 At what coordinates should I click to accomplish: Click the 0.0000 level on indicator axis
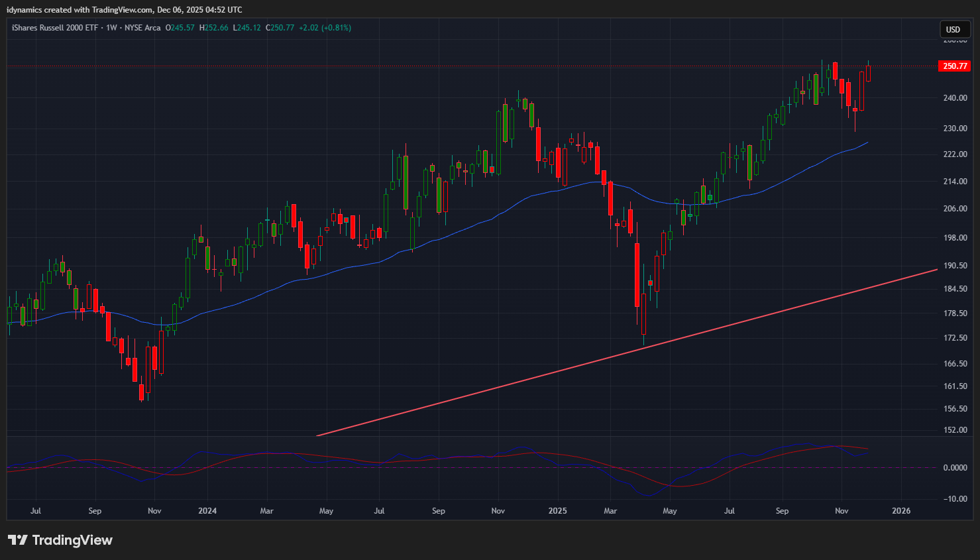point(955,468)
